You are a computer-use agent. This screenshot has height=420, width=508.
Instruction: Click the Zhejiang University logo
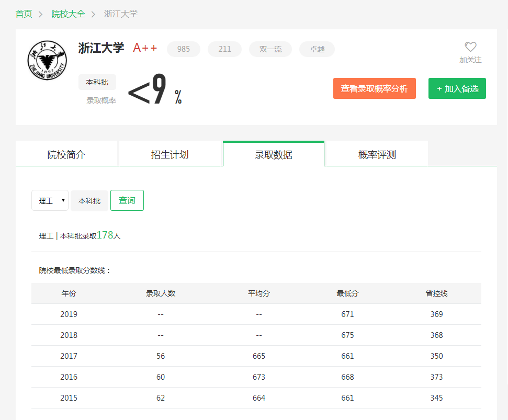[47, 60]
